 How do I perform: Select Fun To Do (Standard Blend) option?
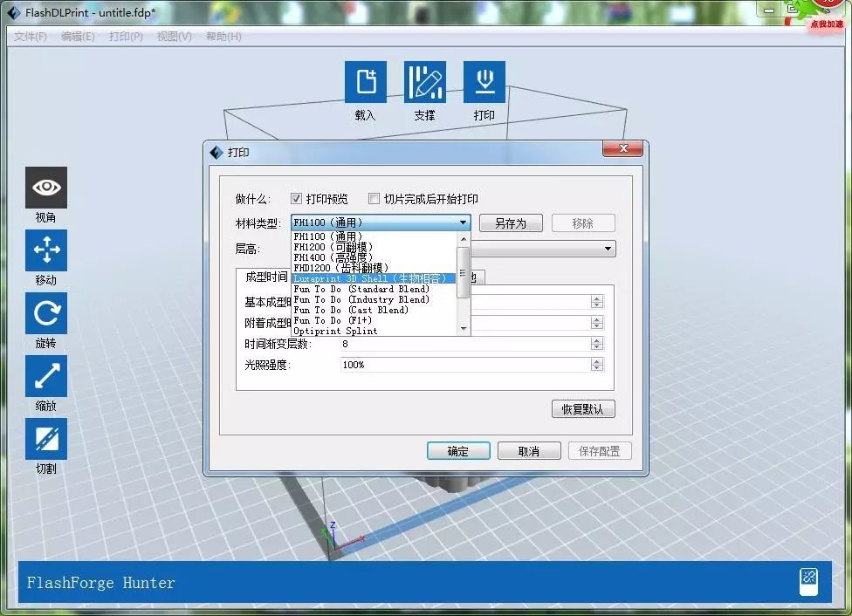click(x=374, y=289)
